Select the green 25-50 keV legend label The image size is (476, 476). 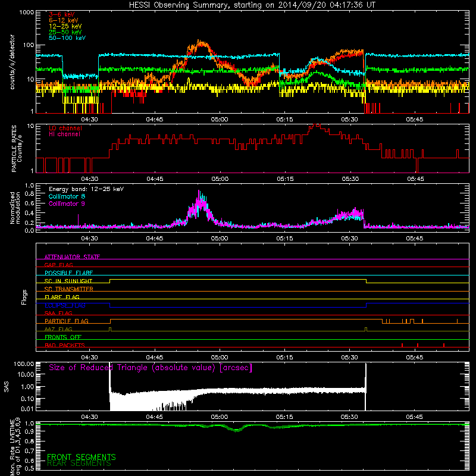[65, 32]
